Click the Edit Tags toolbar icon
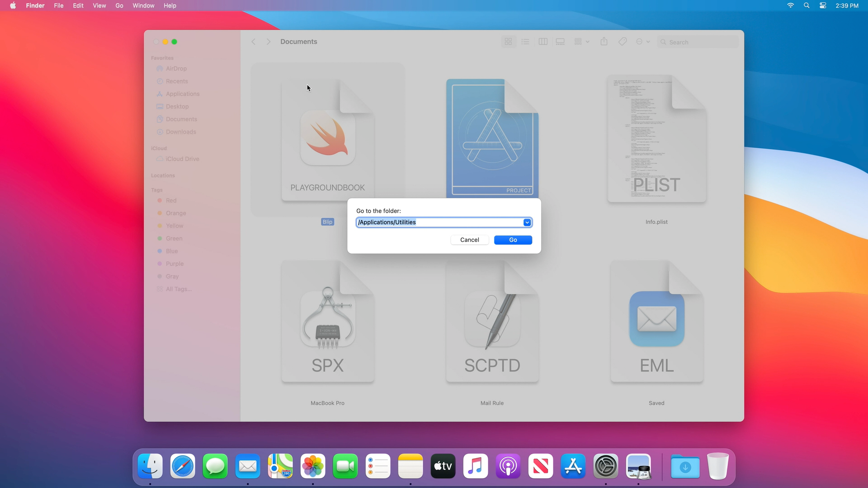Screen dimensions: 868x488 [623, 42]
